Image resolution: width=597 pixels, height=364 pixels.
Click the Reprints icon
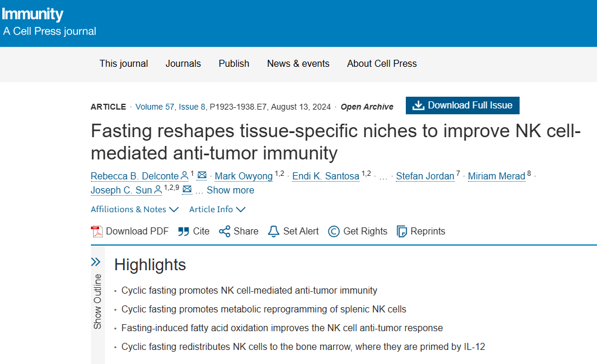pyautogui.click(x=402, y=232)
